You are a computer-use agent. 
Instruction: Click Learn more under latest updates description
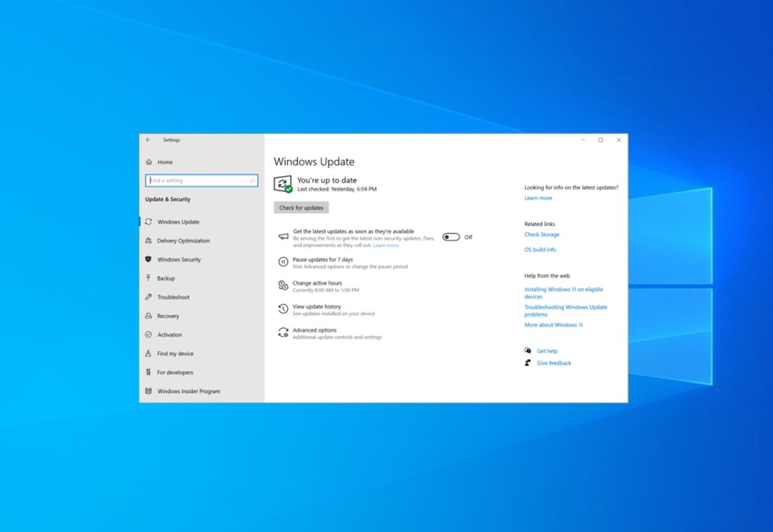coord(386,245)
